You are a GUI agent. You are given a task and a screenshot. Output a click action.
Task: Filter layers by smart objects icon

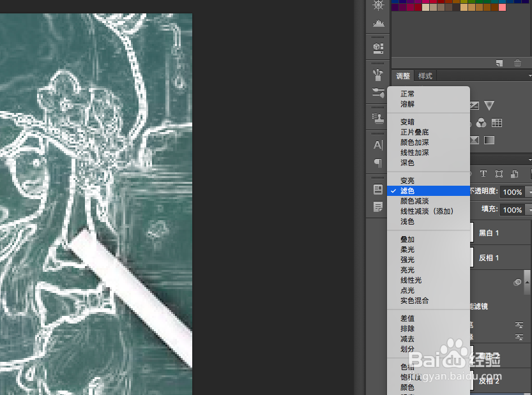pyautogui.click(x=514, y=174)
